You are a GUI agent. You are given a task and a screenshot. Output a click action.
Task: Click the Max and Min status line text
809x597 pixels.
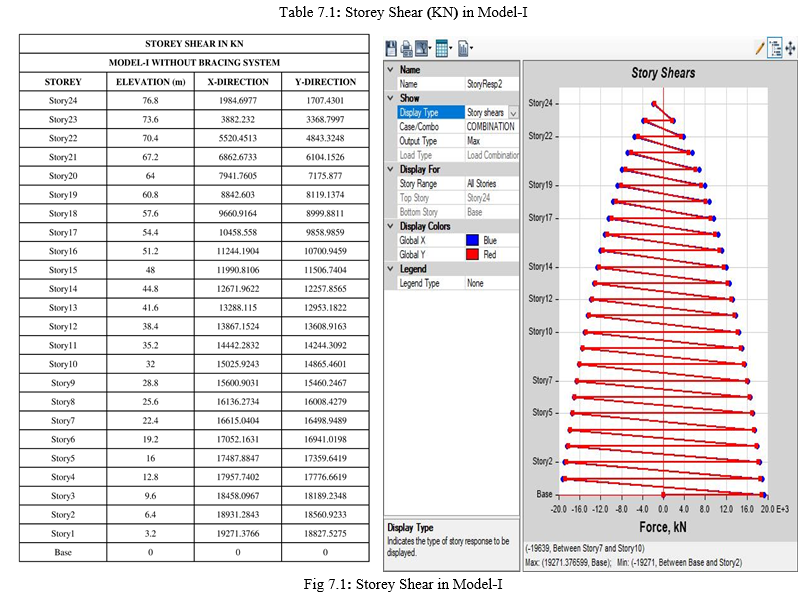tap(634, 562)
